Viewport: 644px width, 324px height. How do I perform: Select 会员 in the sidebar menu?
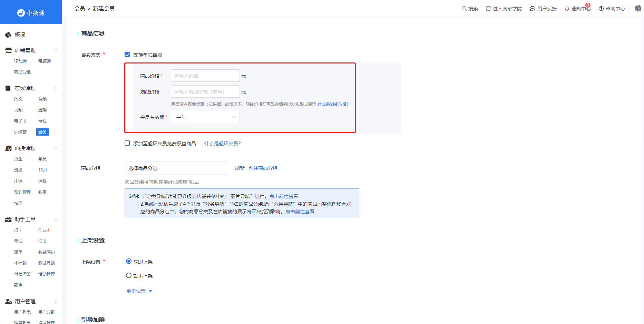coord(42,132)
